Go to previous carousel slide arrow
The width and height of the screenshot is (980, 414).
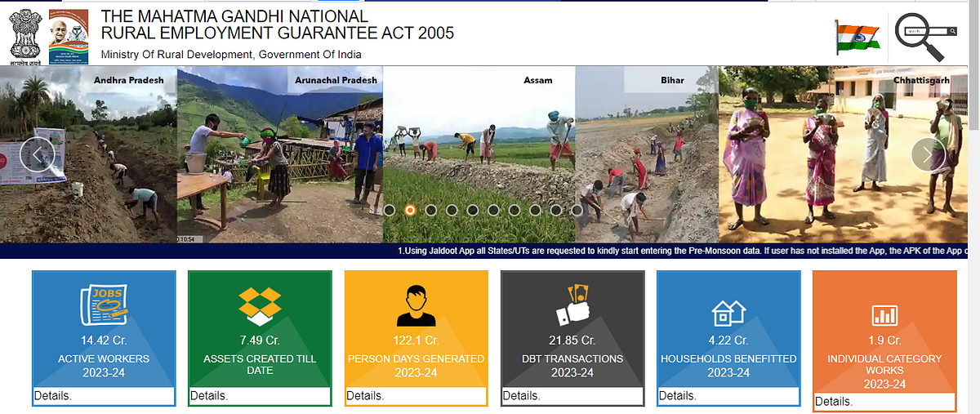38,154
